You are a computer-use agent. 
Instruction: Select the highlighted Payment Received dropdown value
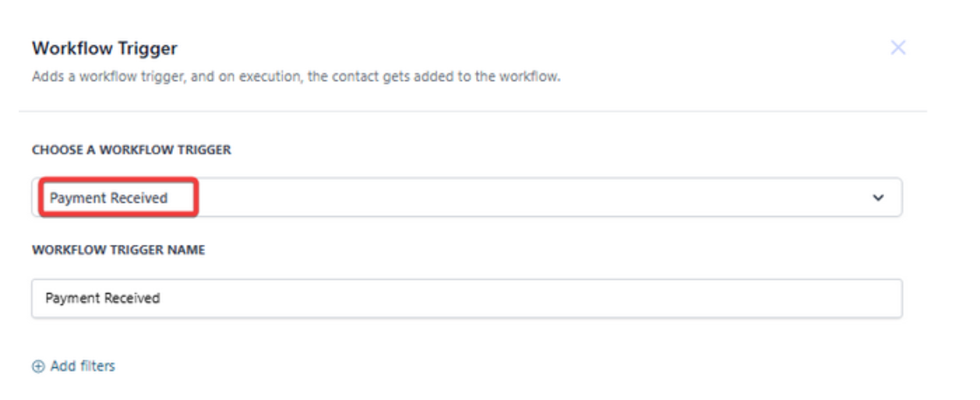coord(109,198)
